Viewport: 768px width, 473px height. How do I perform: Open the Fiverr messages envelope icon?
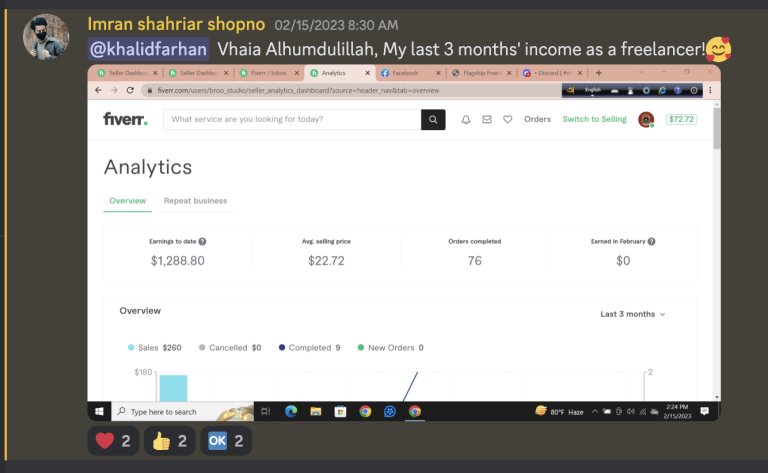pyautogui.click(x=487, y=119)
